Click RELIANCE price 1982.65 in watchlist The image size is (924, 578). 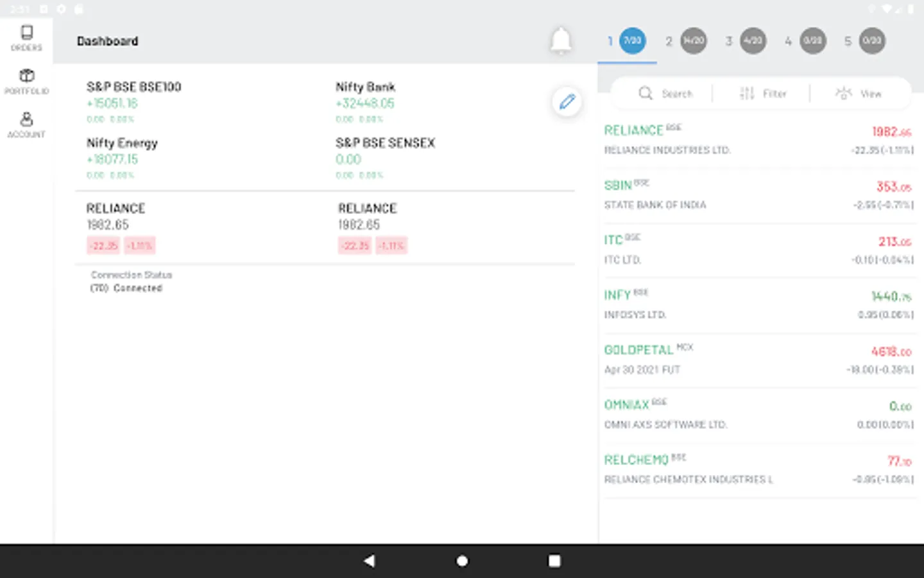pyautogui.click(x=891, y=132)
